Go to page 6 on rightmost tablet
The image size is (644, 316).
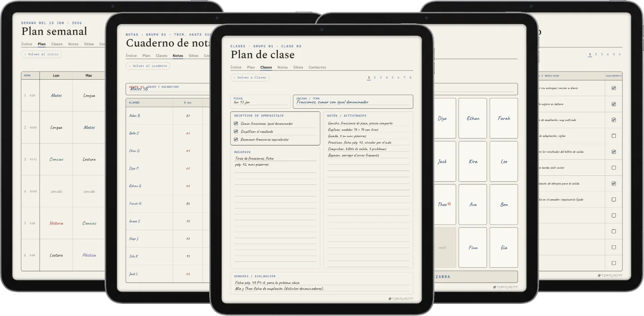click(619, 54)
